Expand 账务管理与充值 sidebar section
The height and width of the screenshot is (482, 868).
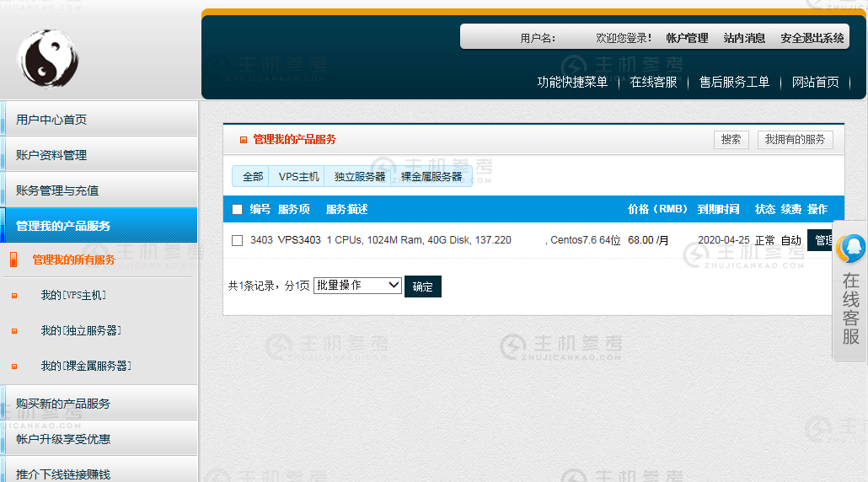click(x=57, y=190)
